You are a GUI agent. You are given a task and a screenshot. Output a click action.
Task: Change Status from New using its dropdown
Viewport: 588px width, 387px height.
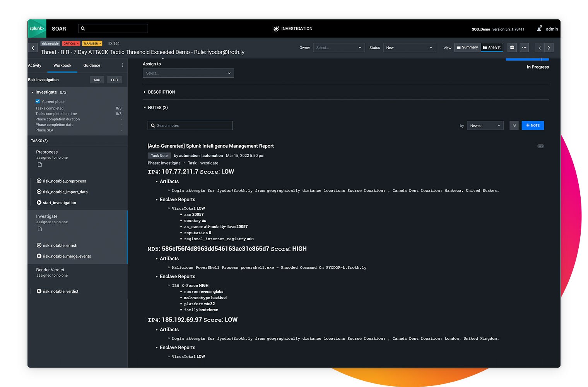point(409,47)
